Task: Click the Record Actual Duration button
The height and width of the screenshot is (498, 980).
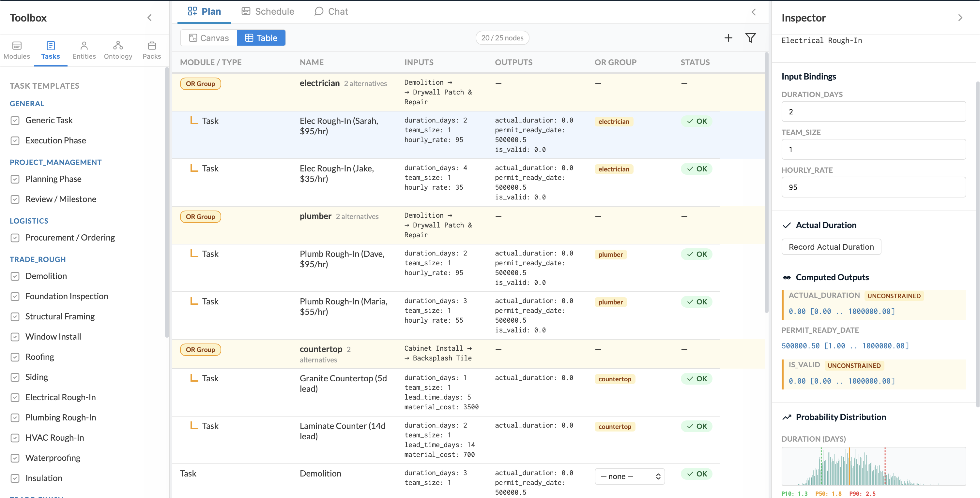Action: click(831, 247)
